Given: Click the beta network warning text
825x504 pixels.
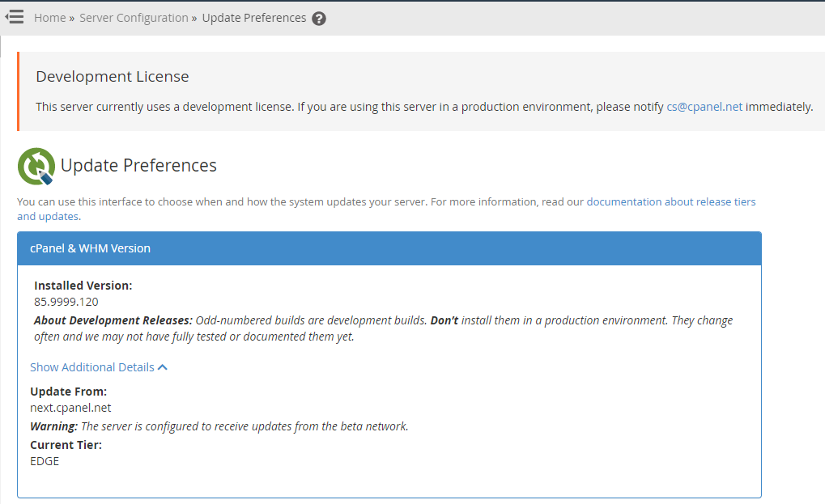Looking at the screenshot, I should [x=219, y=426].
